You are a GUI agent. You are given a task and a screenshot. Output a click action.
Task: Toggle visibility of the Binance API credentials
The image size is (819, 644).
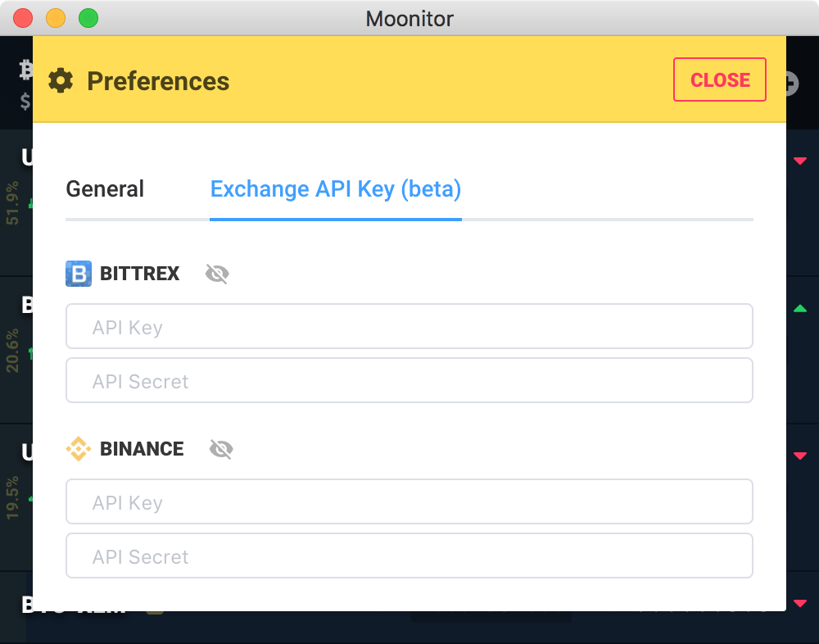point(220,449)
